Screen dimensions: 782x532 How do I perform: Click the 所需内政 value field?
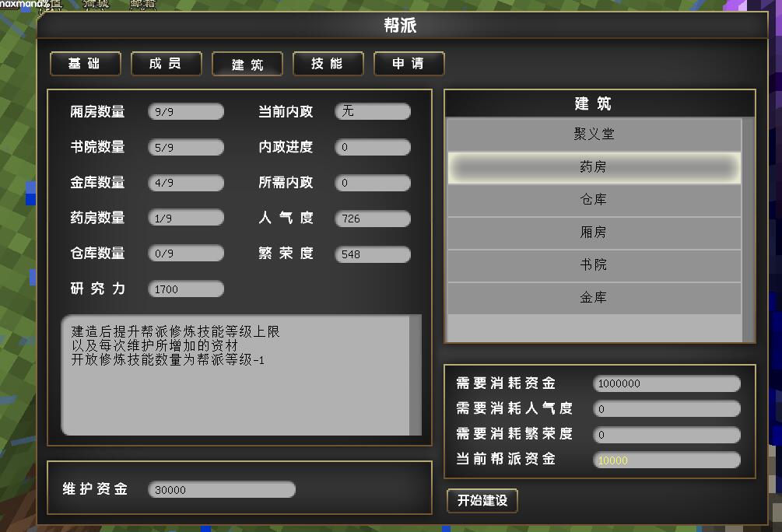[x=373, y=183]
